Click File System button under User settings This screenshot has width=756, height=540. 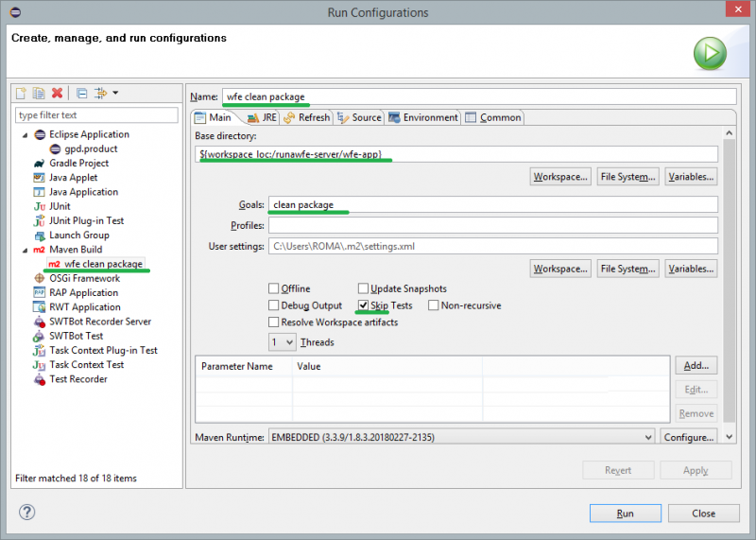point(627,269)
